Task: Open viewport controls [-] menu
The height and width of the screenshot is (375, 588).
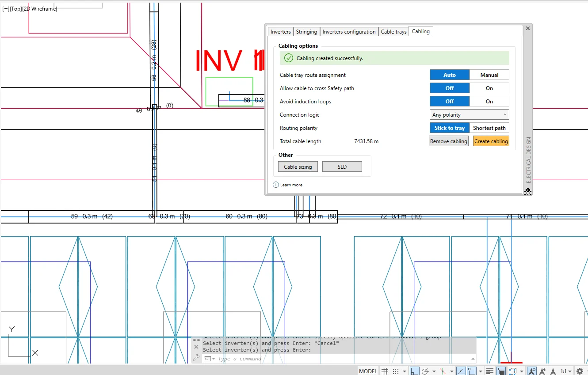Action: coord(6,9)
